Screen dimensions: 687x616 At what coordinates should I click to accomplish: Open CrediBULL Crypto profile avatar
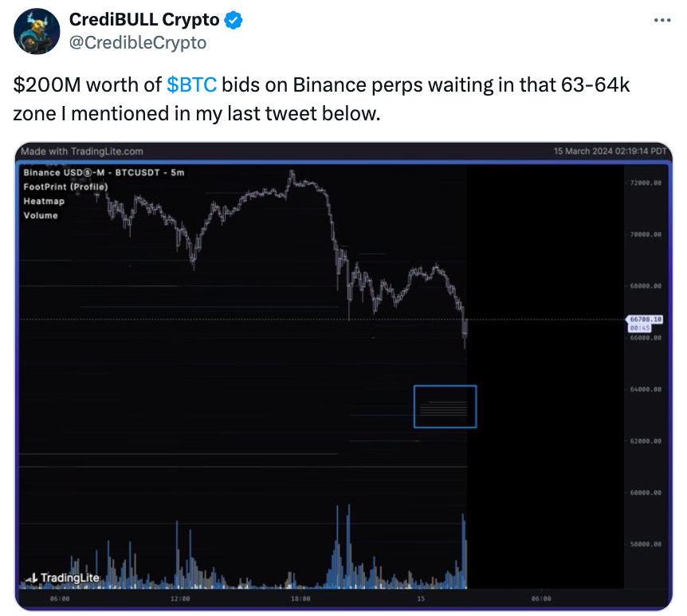[x=37, y=31]
